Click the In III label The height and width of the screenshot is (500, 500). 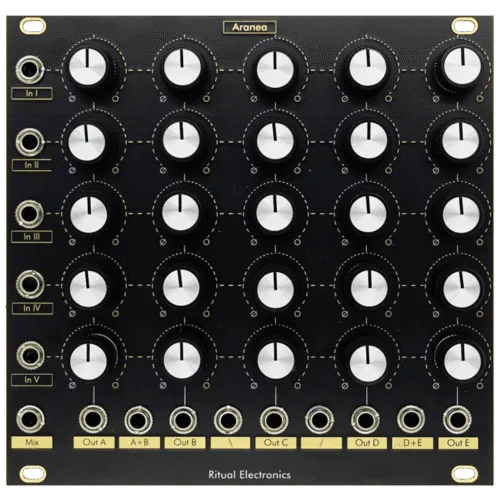32,237
